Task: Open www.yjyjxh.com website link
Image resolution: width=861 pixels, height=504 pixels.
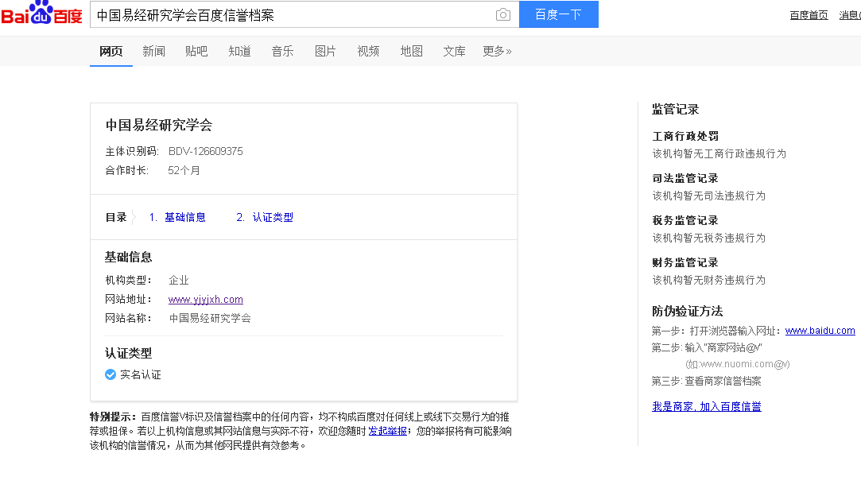Action: pyautogui.click(x=205, y=299)
